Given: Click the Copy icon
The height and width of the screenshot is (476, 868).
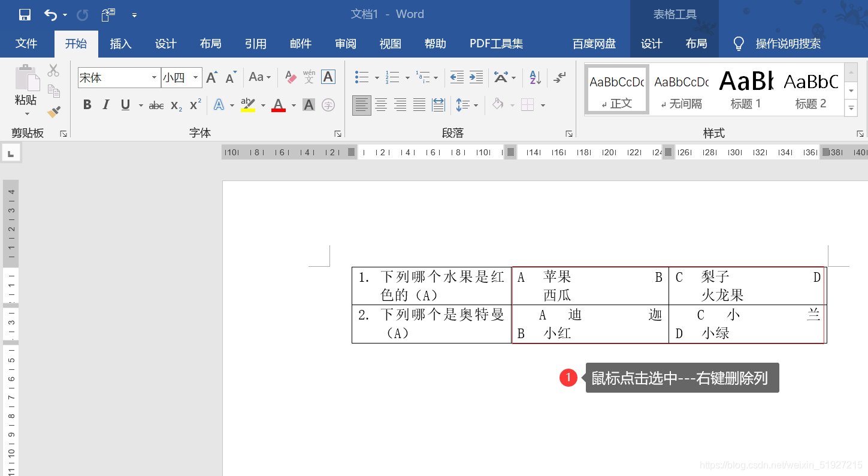Looking at the screenshot, I should pyautogui.click(x=53, y=91).
